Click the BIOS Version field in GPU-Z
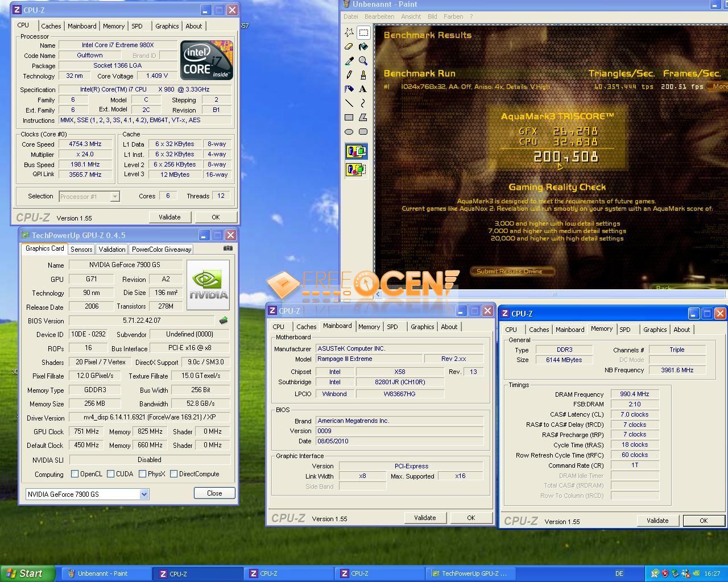Screen dimensions: 728x582 click(x=142, y=321)
